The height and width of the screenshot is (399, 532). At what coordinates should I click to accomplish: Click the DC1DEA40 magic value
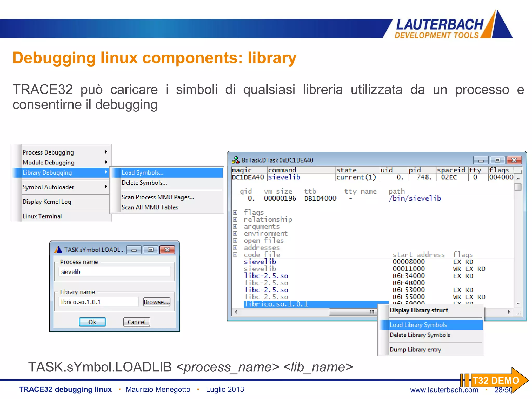click(248, 177)
